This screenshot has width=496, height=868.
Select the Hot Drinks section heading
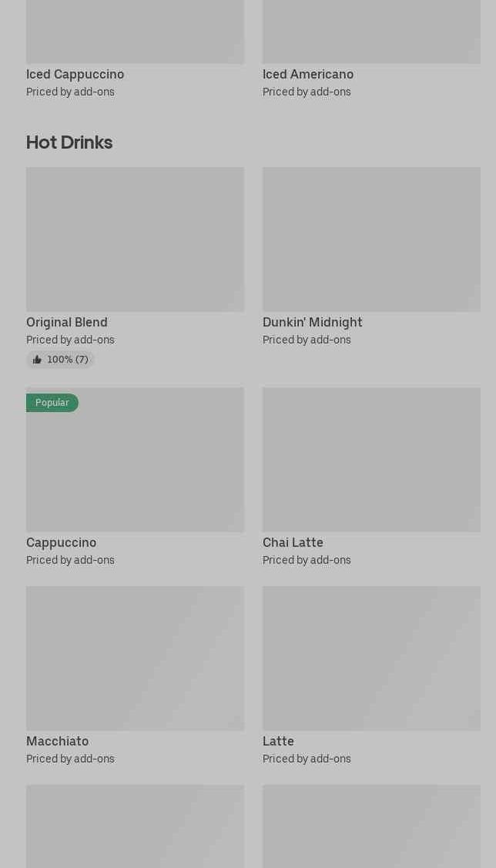(x=69, y=142)
